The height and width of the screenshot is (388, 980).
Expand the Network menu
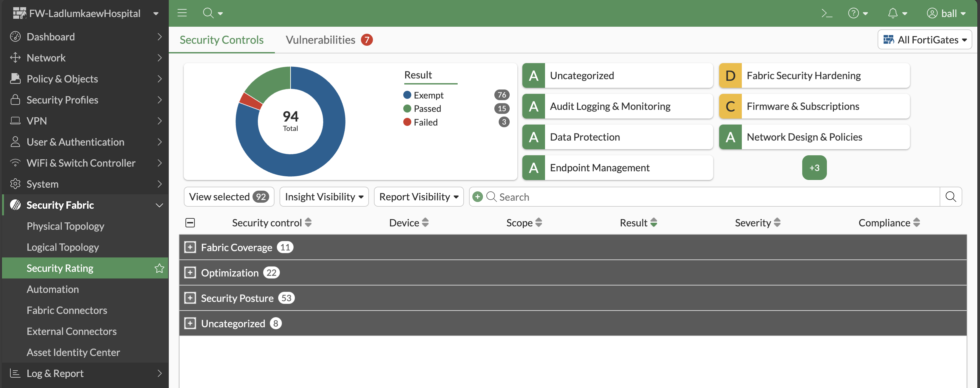85,57
